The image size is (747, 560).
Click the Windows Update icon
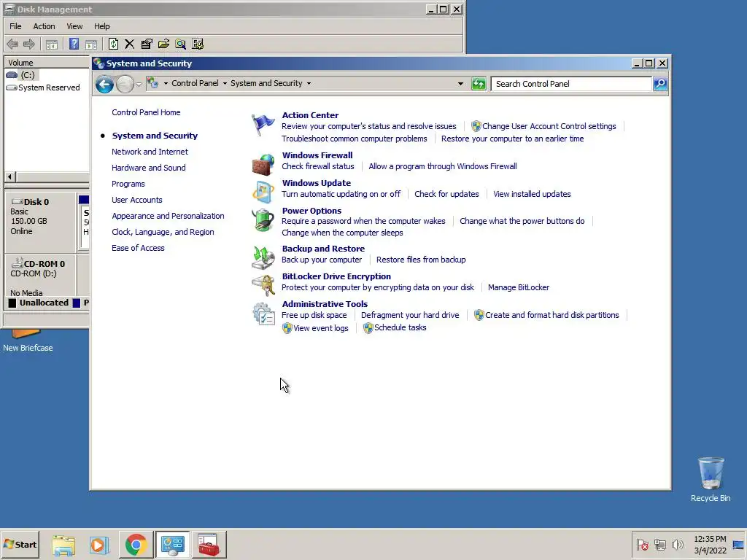263,192
